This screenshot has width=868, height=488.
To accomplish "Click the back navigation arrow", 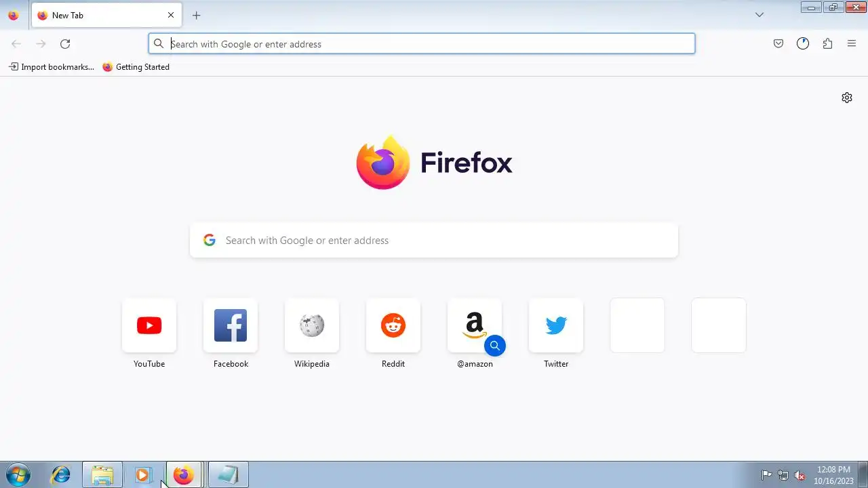I will point(16,44).
